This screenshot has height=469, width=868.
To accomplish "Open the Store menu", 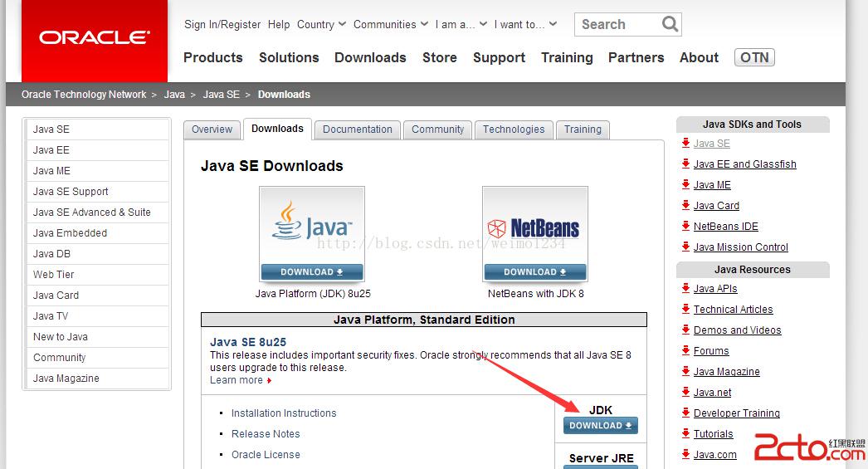I will click(x=440, y=57).
